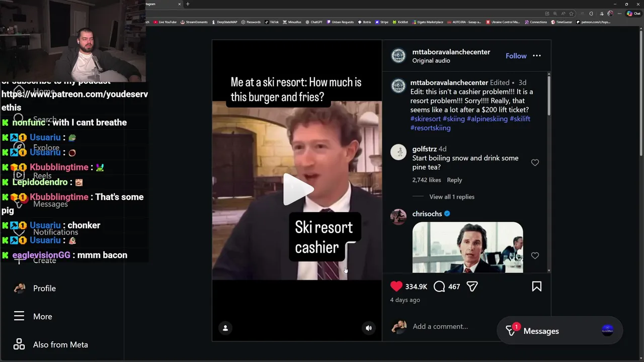
Task: Show tagged people icon on the video
Action: click(225, 328)
